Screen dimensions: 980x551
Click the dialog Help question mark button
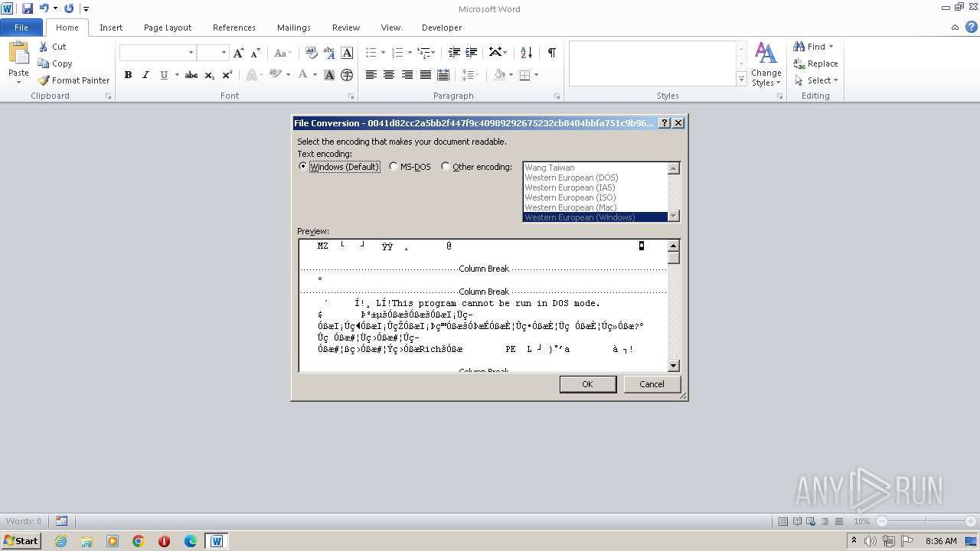[665, 123]
